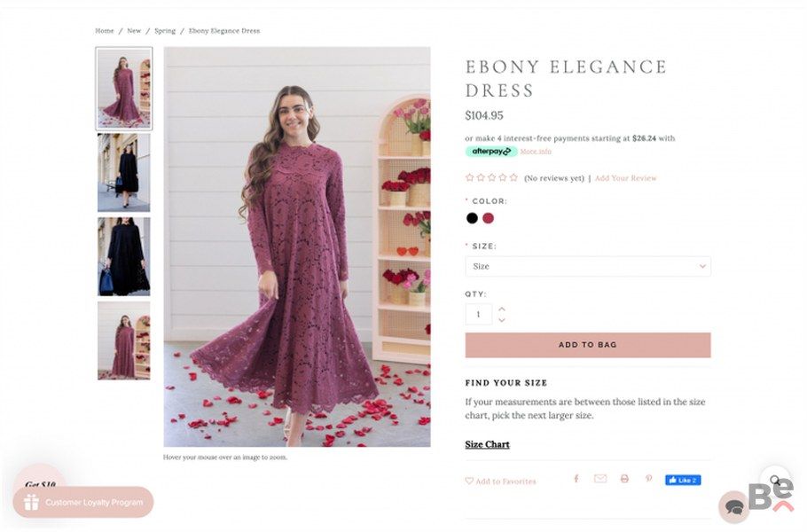Screen dimensions: 807x532
Task: Click the heart Add to Favorites icon
Action: click(469, 481)
